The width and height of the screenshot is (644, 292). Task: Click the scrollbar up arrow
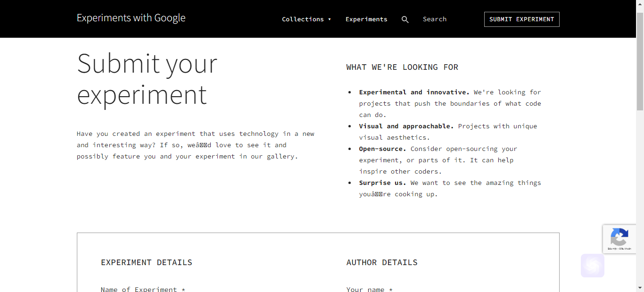click(x=640, y=4)
